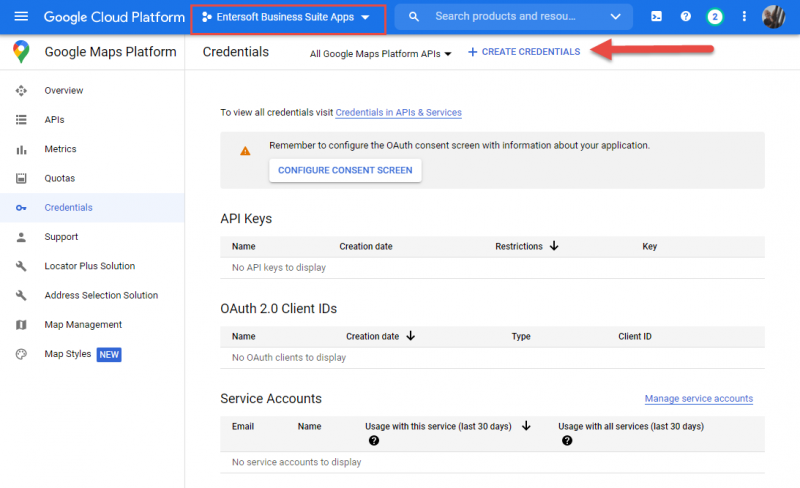Open Entersoft Business Suite Apps project selector
The image size is (800, 488).
[x=288, y=19]
